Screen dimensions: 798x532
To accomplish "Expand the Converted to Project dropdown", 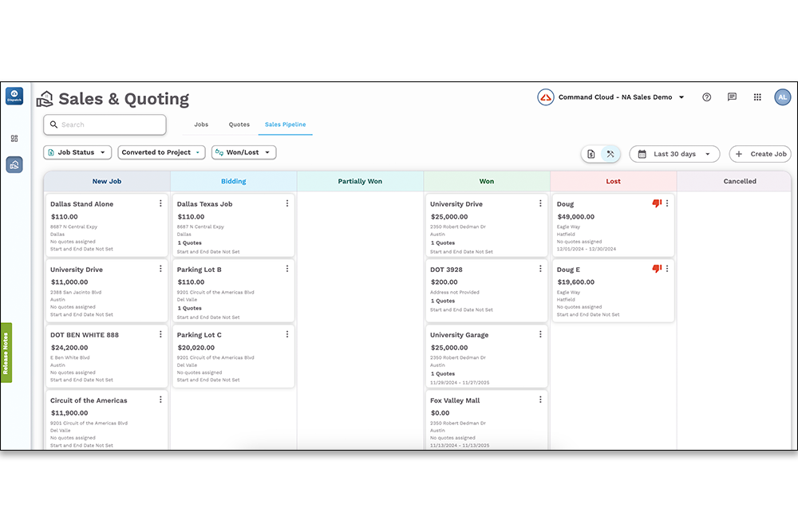I will click(161, 152).
